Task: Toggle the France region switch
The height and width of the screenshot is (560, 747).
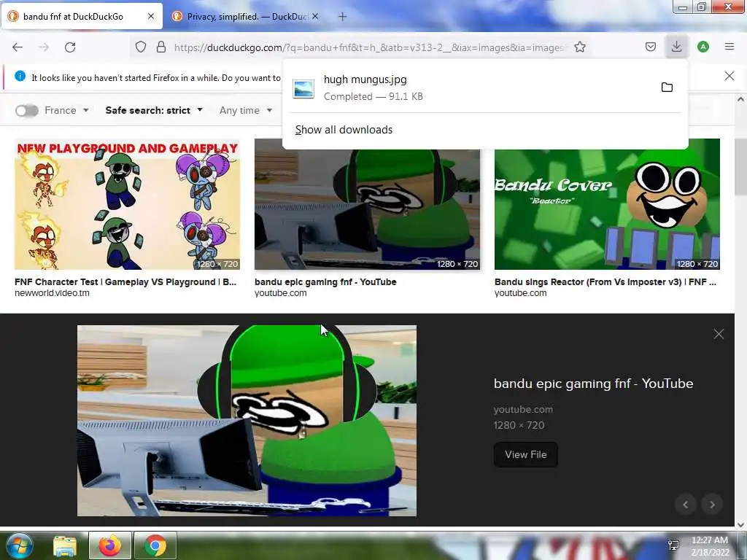Action: click(27, 111)
